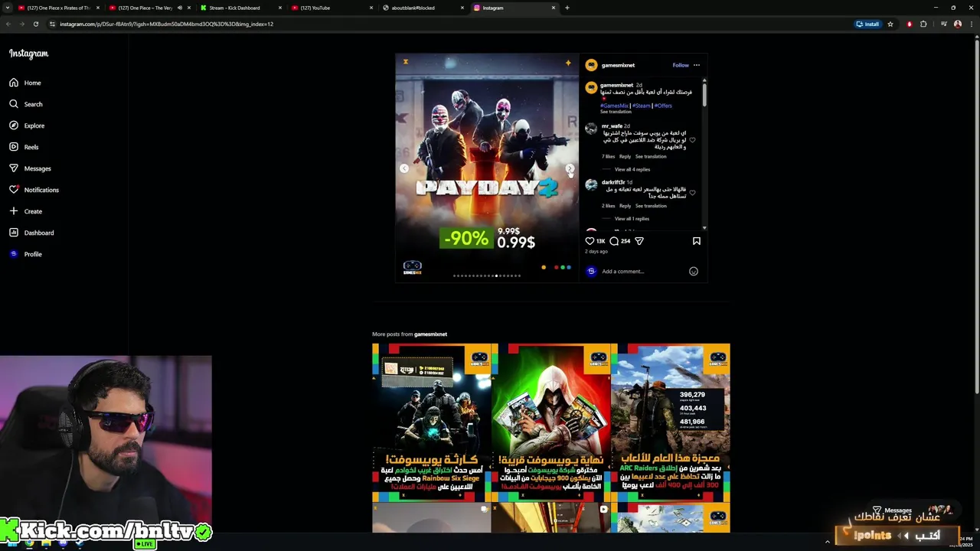Open ARC Raiders post thumbnail
Screen dimensions: 980x551
click(671, 422)
